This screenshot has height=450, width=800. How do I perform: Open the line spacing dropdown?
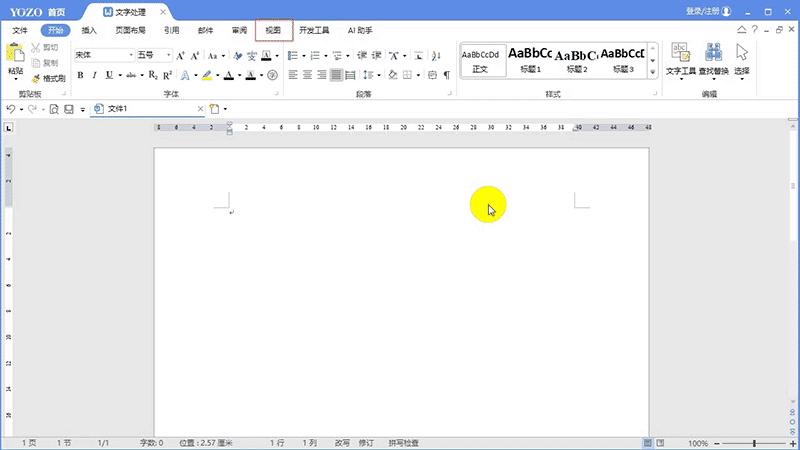click(379, 76)
